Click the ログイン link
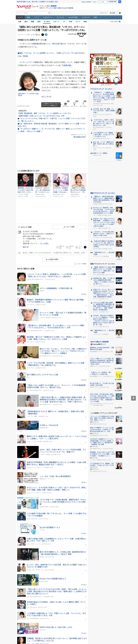 (42, 8)
